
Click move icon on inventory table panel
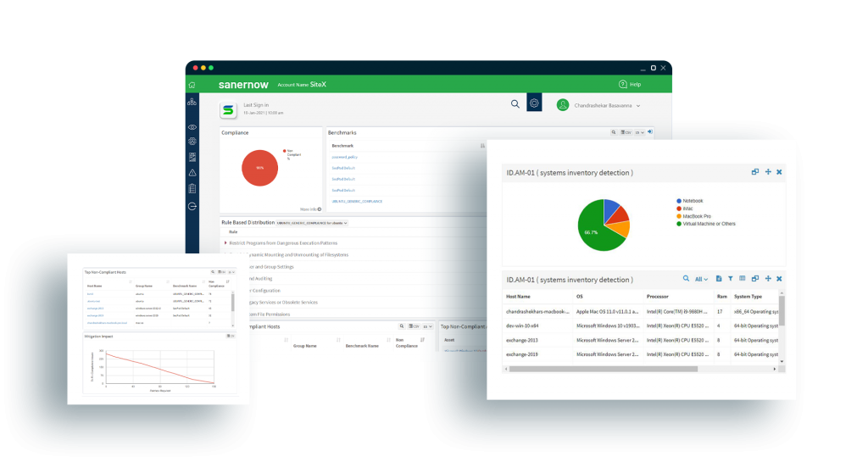point(768,279)
